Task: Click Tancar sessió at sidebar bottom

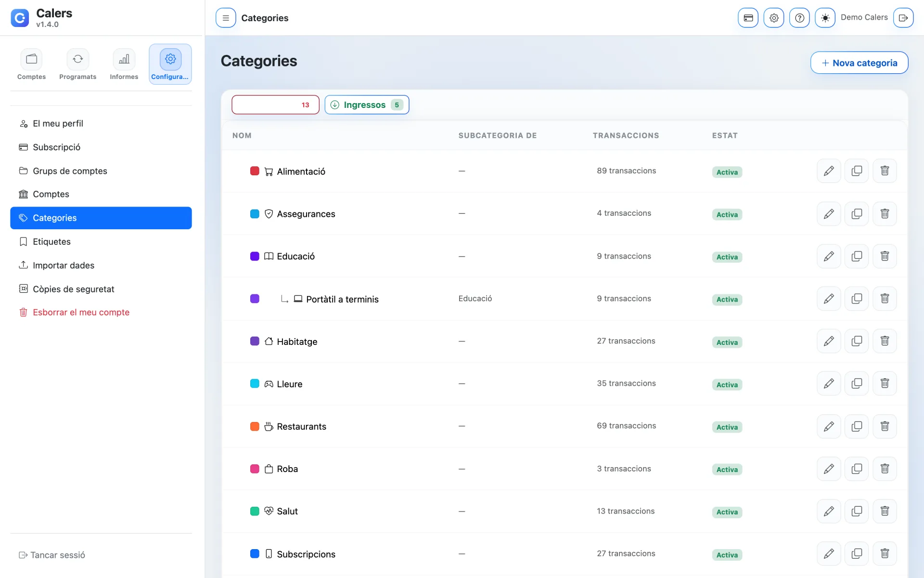Action: pyautogui.click(x=52, y=555)
